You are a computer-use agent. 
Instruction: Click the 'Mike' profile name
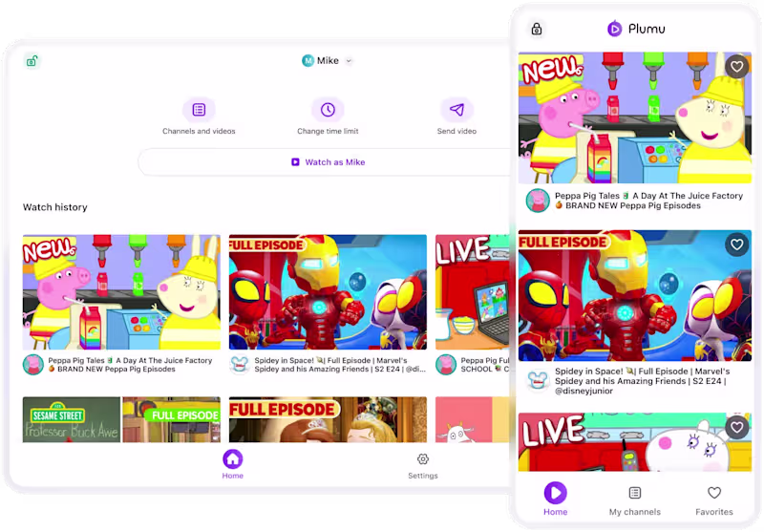point(328,60)
